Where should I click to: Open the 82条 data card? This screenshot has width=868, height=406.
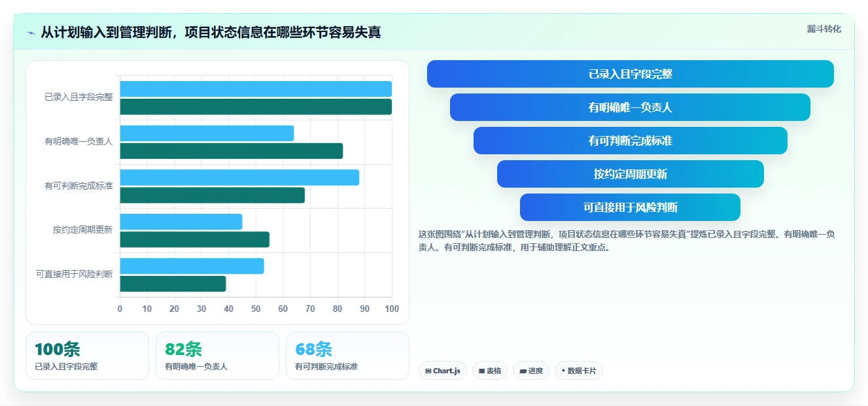217,356
